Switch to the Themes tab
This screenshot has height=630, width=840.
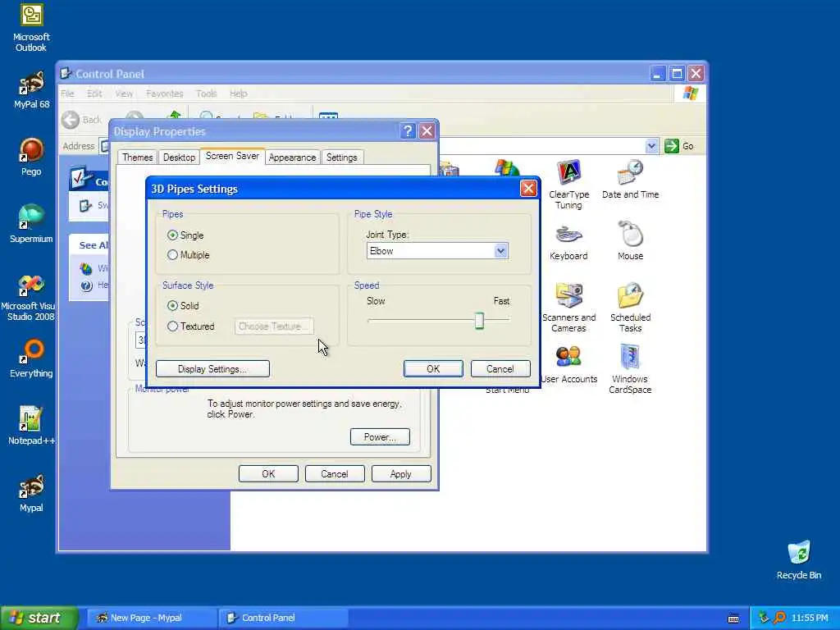137,157
